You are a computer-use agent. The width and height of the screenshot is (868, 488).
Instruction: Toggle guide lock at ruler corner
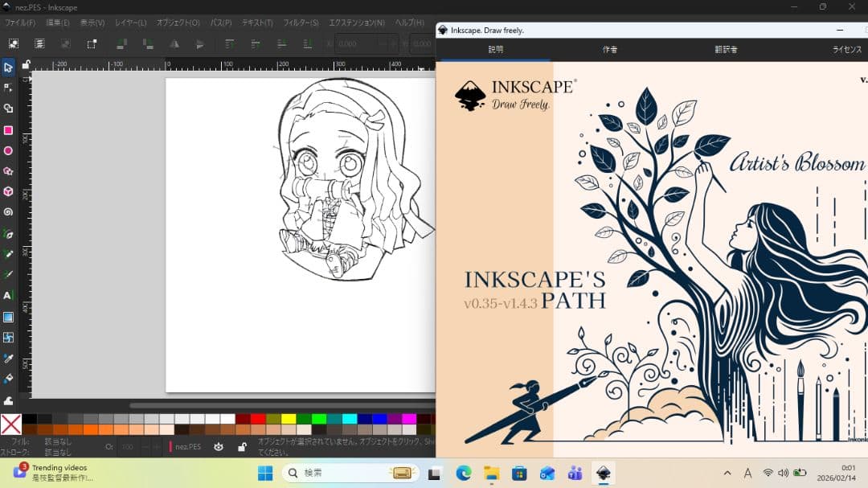coord(26,64)
